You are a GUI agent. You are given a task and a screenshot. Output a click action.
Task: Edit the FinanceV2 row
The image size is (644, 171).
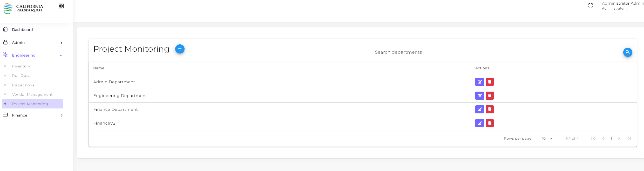(x=479, y=123)
